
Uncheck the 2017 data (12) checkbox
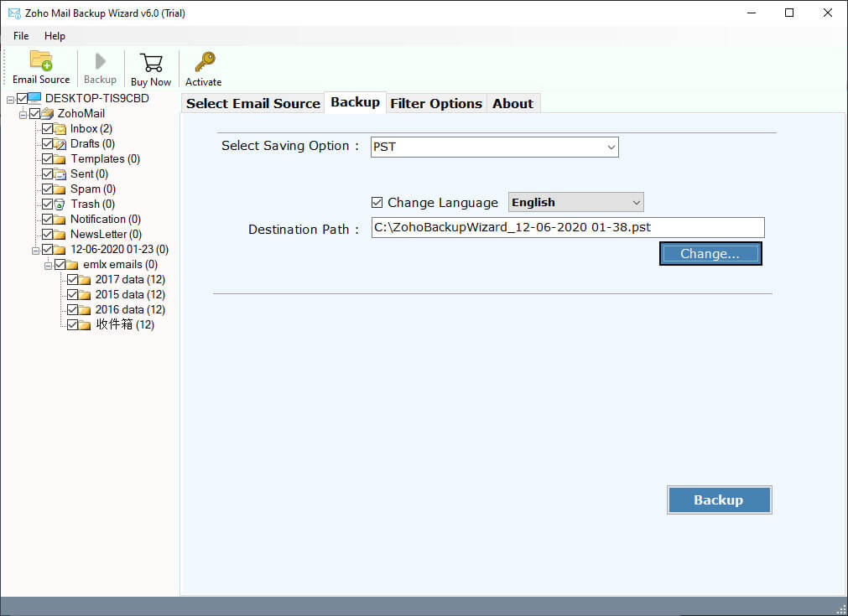[72, 279]
